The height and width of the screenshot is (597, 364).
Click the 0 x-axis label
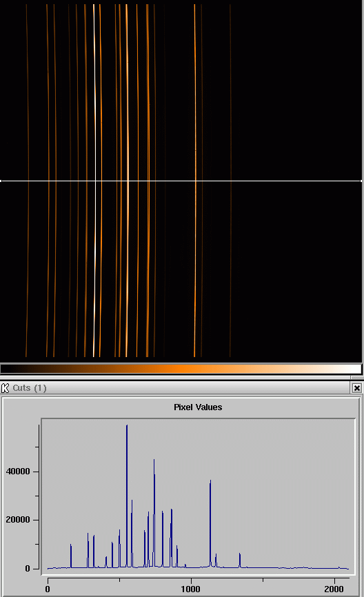click(x=48, y=589)
